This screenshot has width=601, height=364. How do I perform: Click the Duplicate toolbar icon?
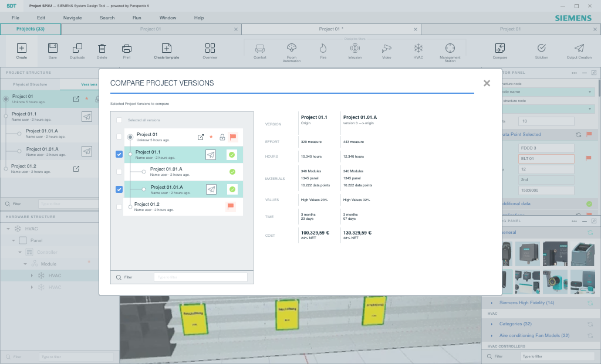77,48
